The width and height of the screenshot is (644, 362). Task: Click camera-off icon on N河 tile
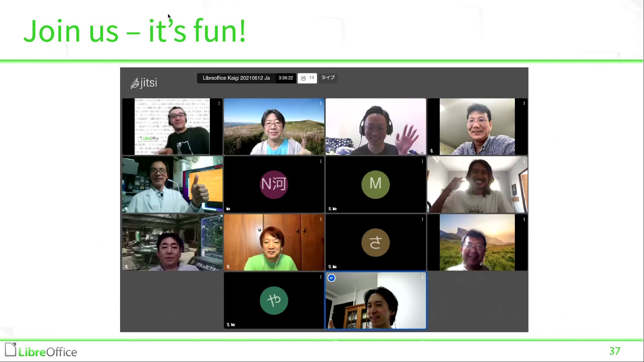pos(228,209)
